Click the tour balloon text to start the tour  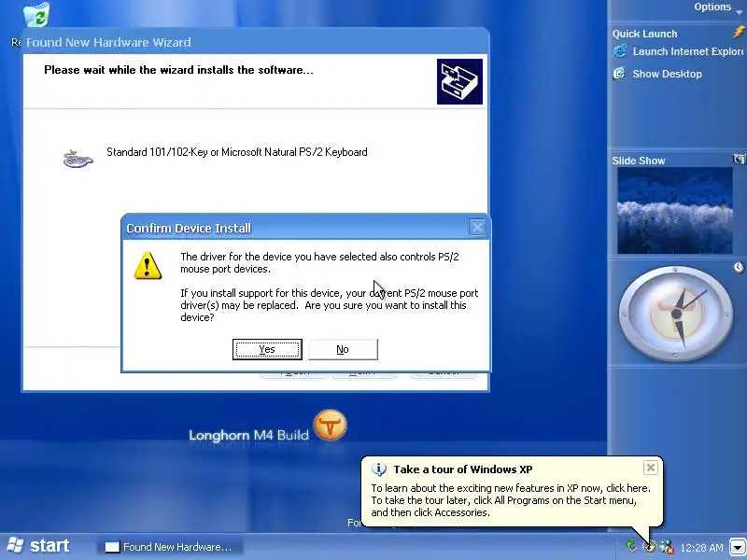511,500
